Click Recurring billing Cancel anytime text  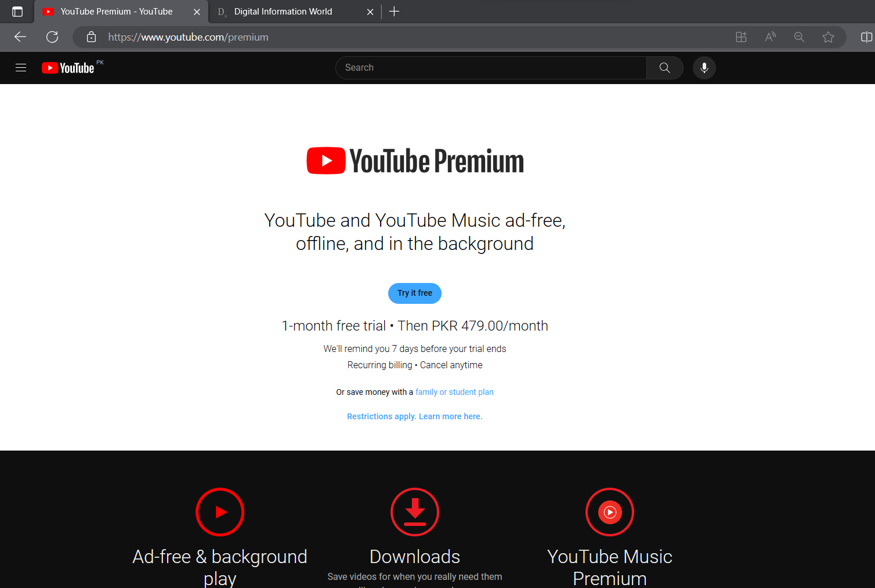point(415,365)
